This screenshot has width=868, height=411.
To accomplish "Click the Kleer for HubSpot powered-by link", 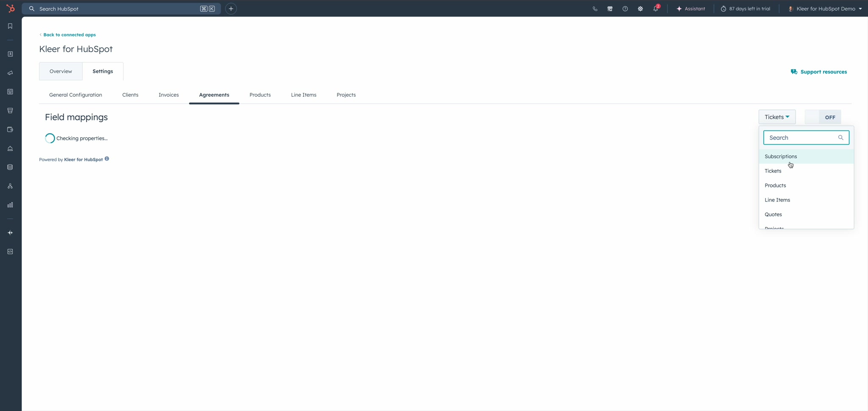I will point(83,159).
